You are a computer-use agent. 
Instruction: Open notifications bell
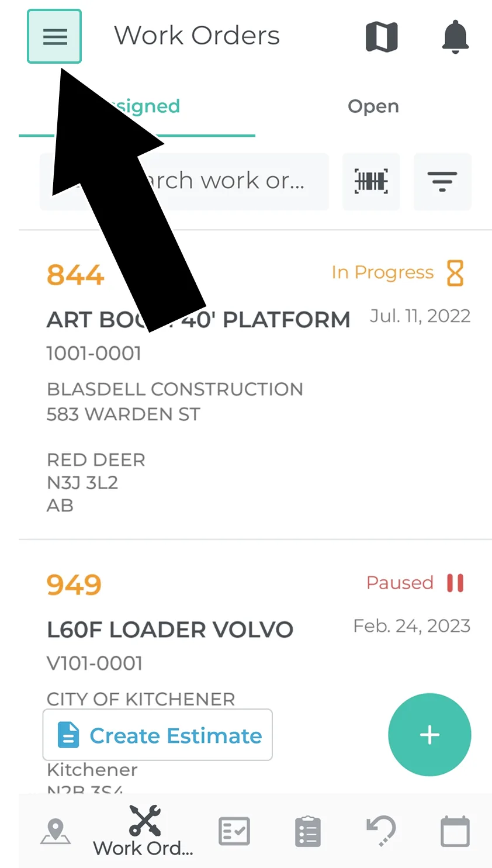pos(455,37)
